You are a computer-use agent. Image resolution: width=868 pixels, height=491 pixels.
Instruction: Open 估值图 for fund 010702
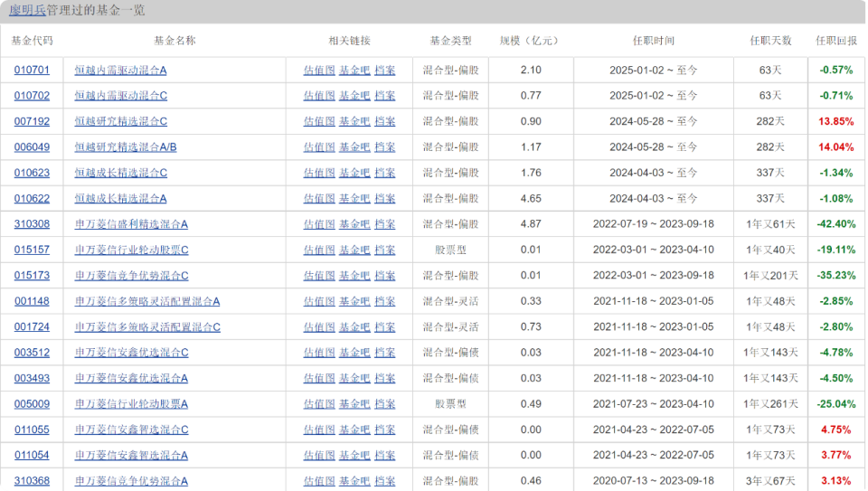pyautogui.click(x=319, y=96)
